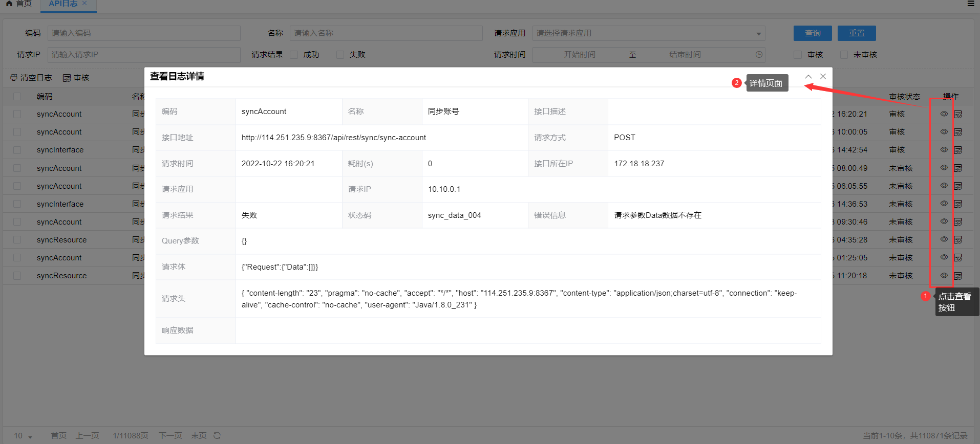
Task: Focus the 名称 input field
Action: coord(386,33)
